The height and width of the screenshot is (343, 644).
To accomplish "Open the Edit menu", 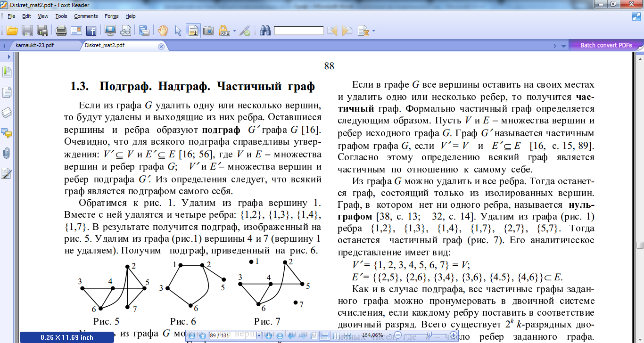I will point(27,16).
